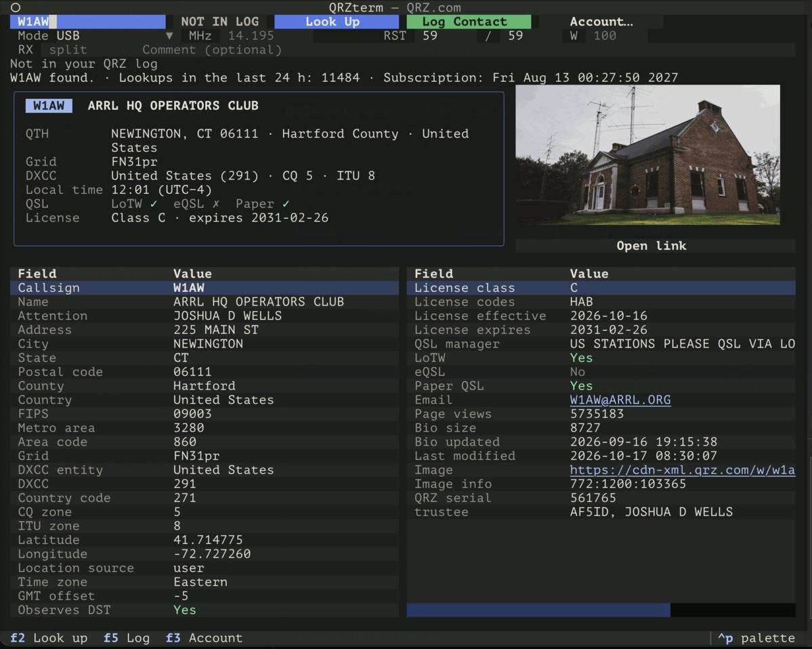Select the Callsign row in left table

205,287
